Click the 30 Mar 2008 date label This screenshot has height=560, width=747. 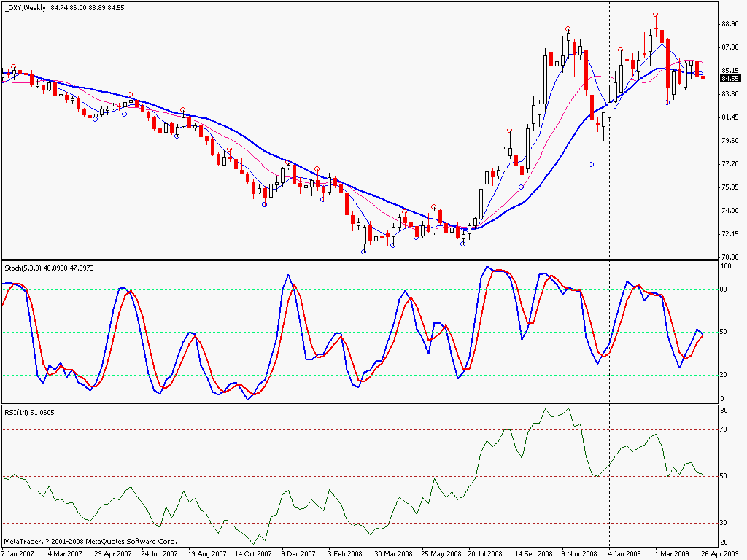[393, 554]
